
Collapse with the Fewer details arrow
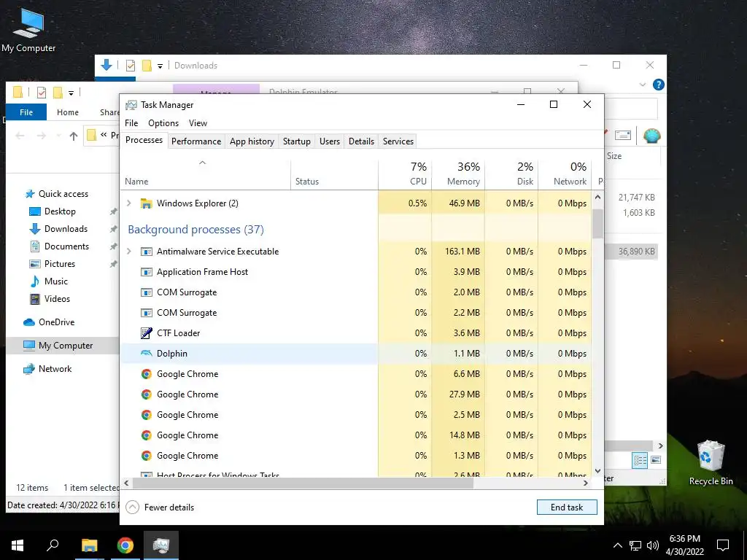[x=132, y=507]
